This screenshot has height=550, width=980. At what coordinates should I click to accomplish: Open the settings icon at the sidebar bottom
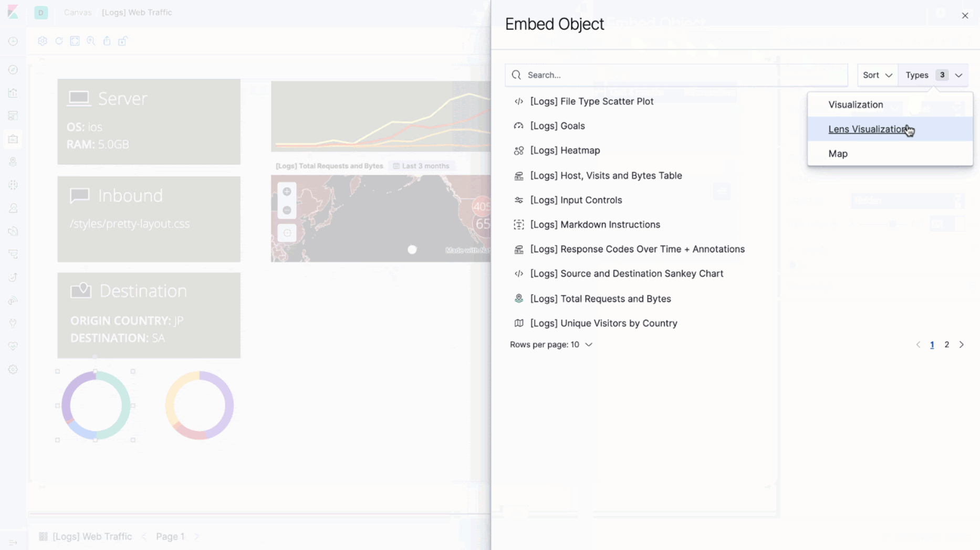pyautogui.click(x=13, y=369)
